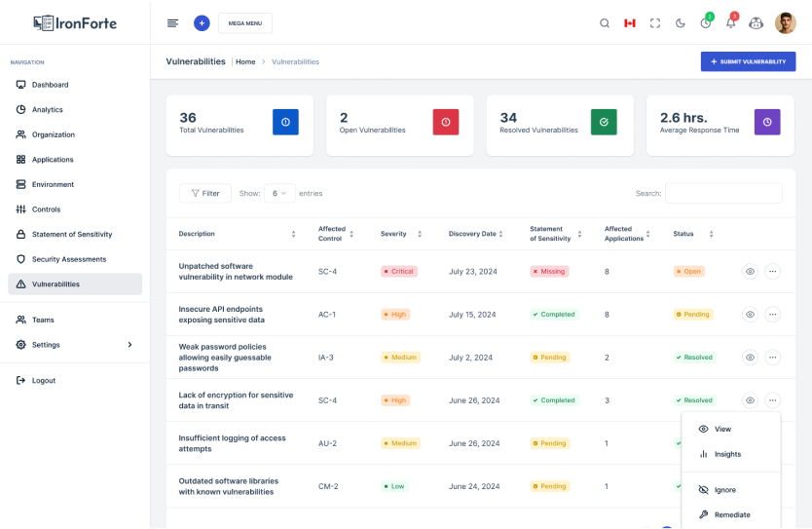Toggle fullscreen mode icon

coord(655,23)
